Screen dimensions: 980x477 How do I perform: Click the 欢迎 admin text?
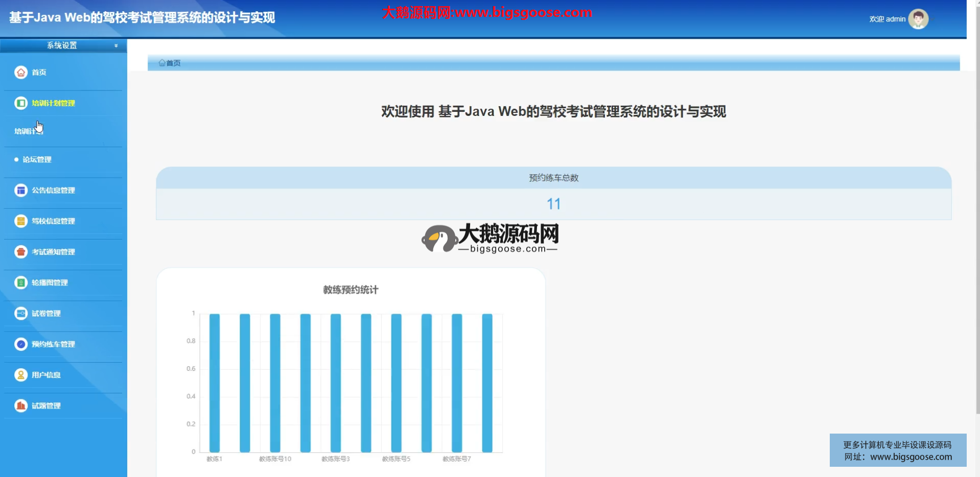pos(887,19)
